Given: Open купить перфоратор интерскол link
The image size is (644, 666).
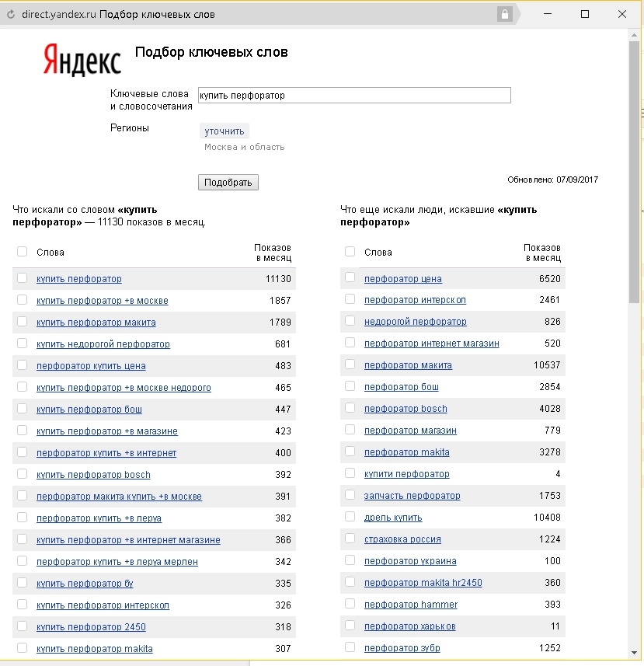Looking at the screenshot, I should tap(103, 605).
